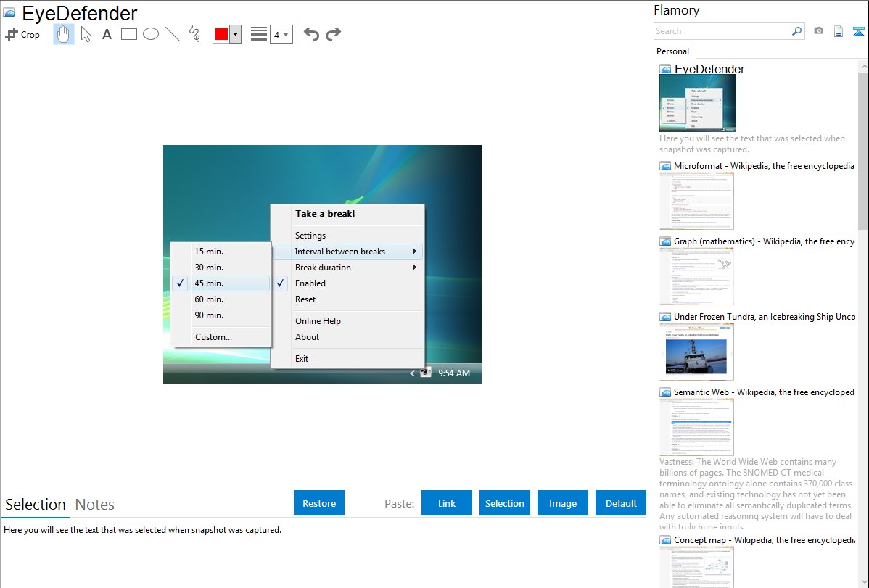Select the straight Line tool
The width and height of the screenshot is (869, 588).
coord(173,34)
